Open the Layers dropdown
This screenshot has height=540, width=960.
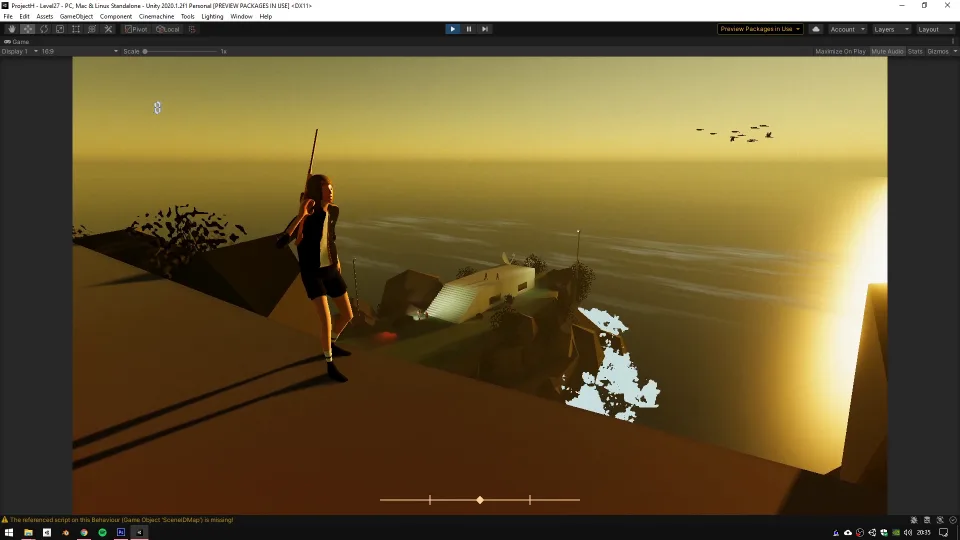pyautogui.click(x=890, y=29)
